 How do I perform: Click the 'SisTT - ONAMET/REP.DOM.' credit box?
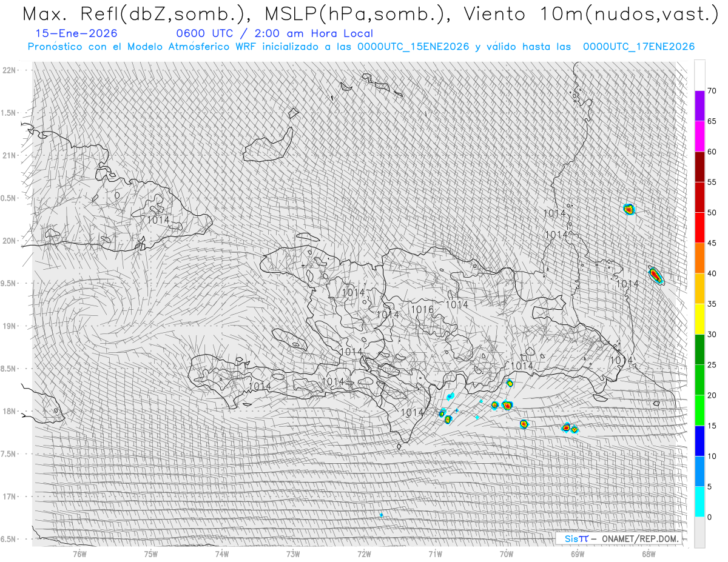click(x=619, y=538)
